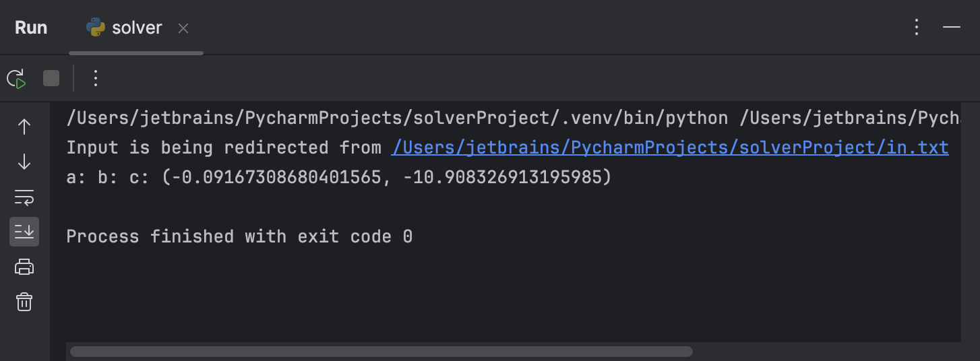This screenshot has width=980, height=361.
Task: Print the console output
Action: (x=24, y=267)
